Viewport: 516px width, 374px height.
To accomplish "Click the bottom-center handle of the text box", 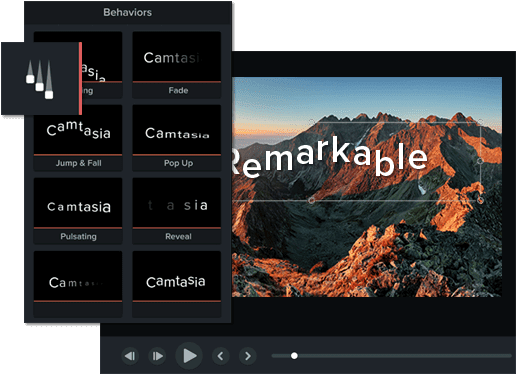I will [311, 200].
